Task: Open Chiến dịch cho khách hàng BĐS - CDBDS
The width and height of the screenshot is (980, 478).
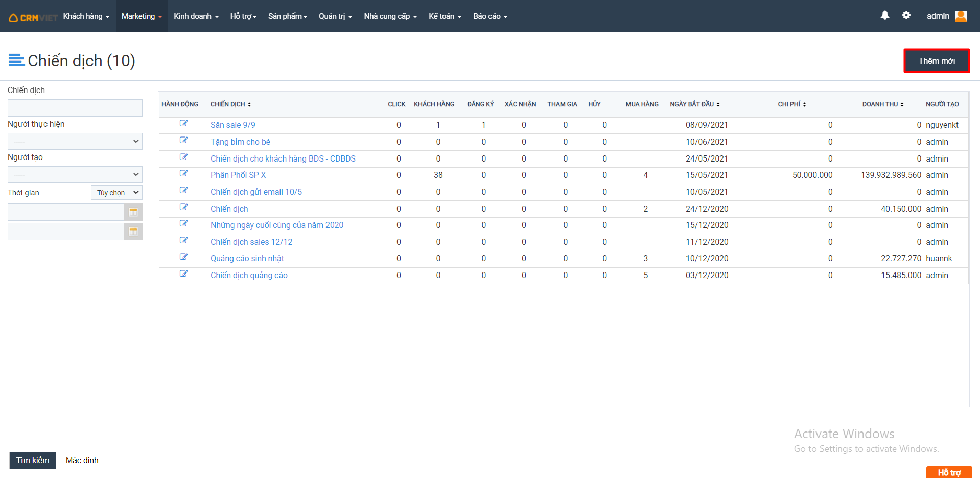Action: (283, 158)
